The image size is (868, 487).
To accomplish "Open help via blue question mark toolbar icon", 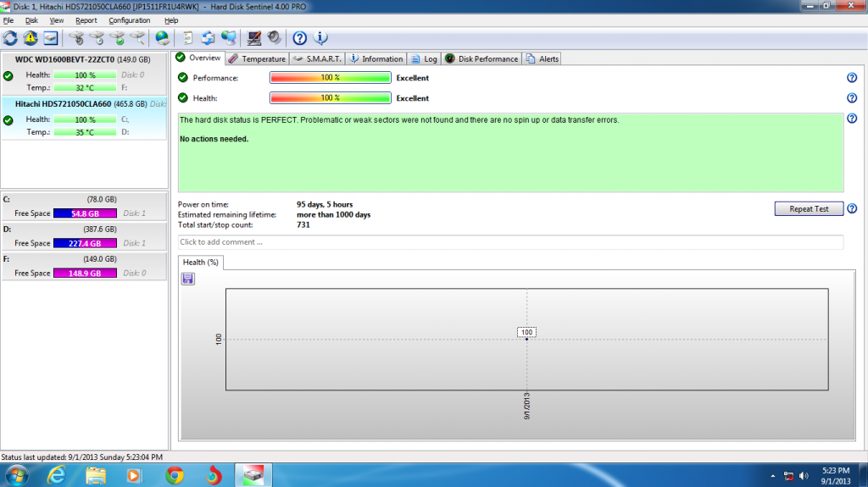I will click(299, 38).
